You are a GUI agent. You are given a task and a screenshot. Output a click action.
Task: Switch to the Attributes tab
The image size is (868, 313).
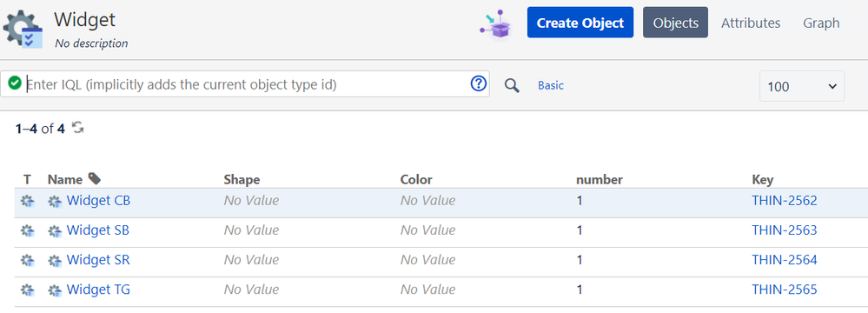coord(751,23)
